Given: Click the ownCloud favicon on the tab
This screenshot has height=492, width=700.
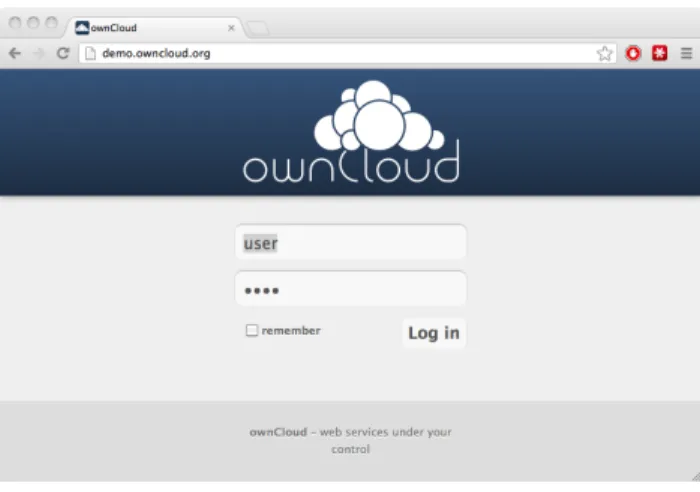Looking at the screenshot, I should 82,28.
